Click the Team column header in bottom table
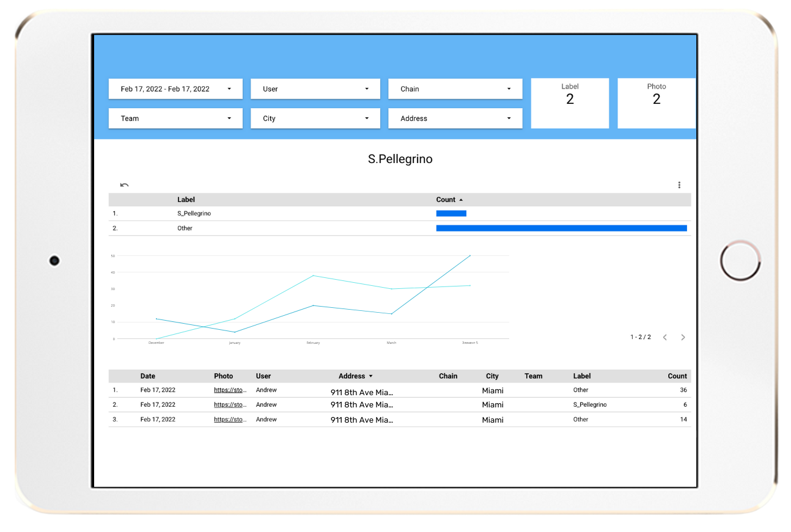Image resolution: width=791 pixels, height=532 pixels. tap(534, 376)
